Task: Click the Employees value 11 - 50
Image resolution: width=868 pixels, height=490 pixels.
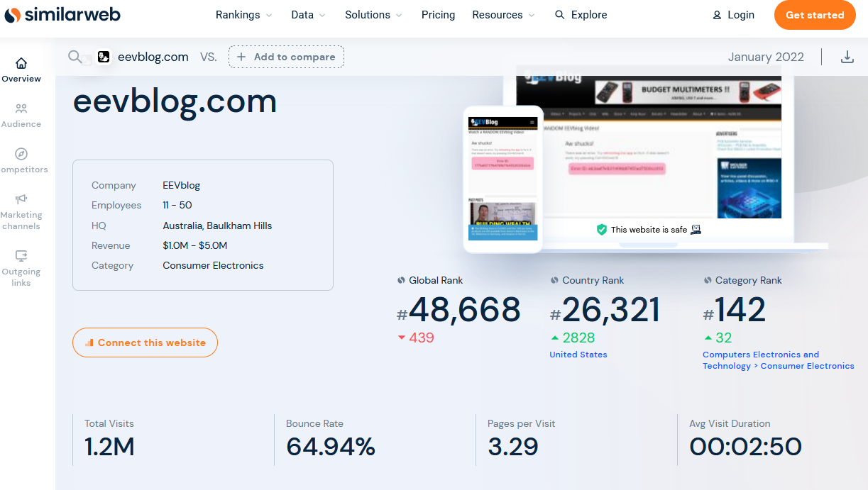Action: 177,205
